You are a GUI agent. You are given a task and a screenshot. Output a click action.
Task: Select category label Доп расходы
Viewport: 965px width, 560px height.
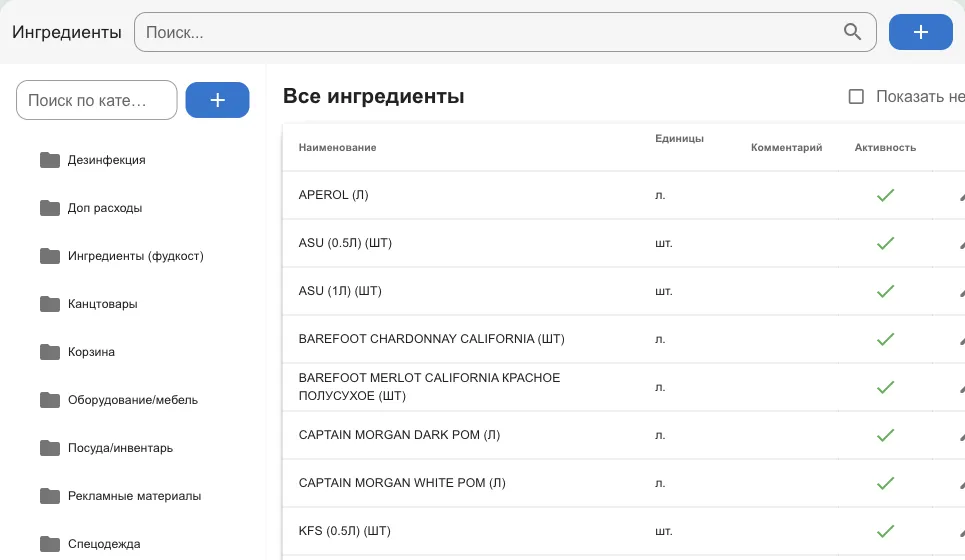tap(105, 208)
